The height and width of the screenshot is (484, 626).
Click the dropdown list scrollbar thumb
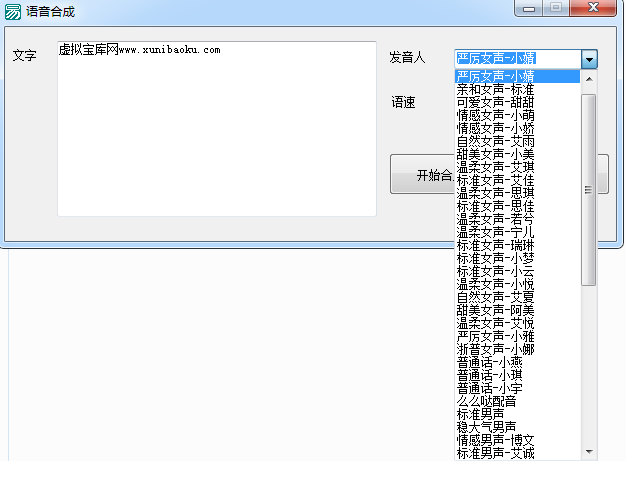[588, 190]
